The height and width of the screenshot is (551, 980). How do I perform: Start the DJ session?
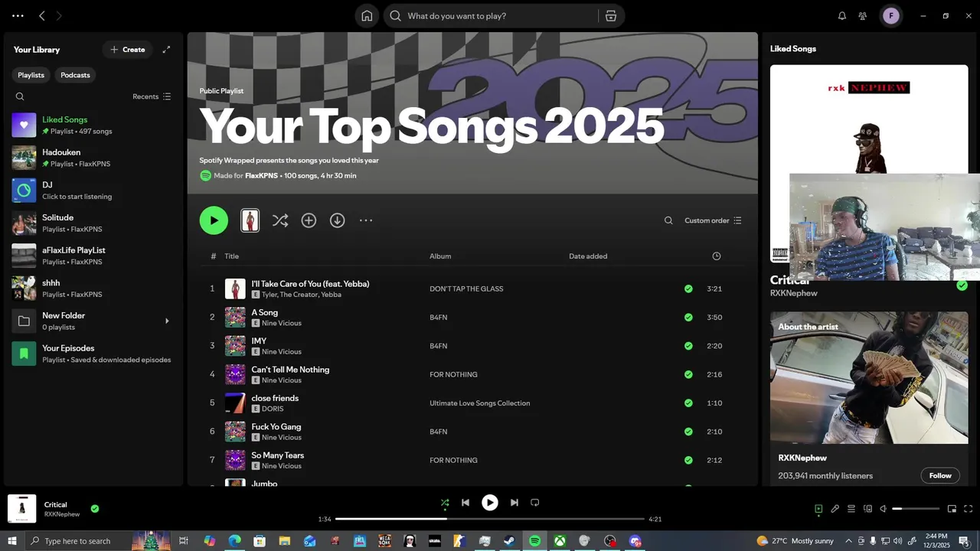[x=93, y=191]
